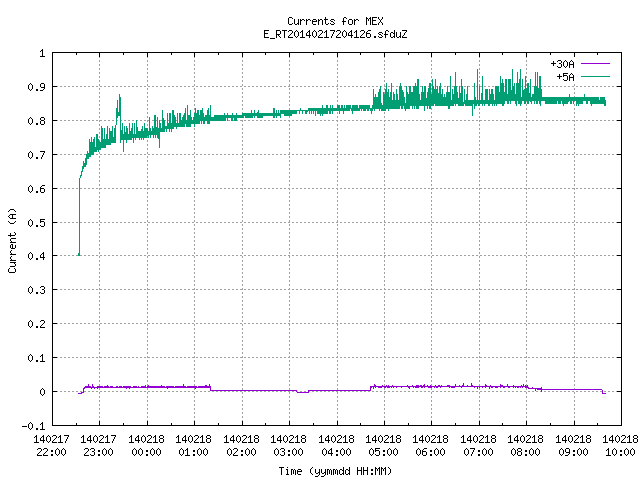This screenshot has width=640, height=480.
Task: Click the y-axis tick label 0.6
Action: click(36, 189)
